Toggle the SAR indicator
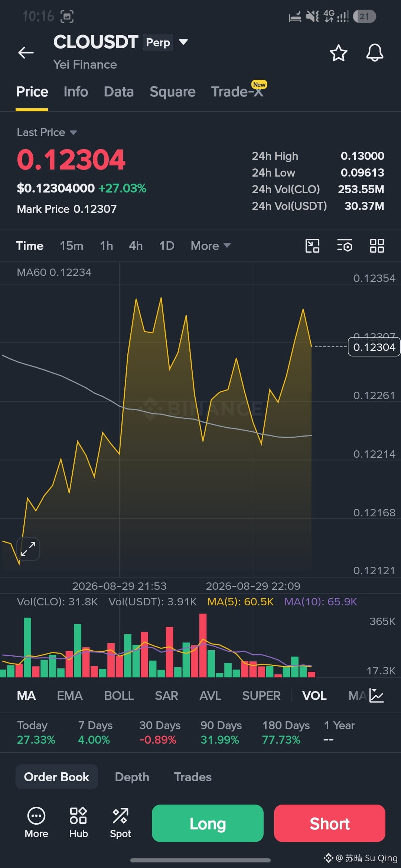Viewport: 401px width, 868px height. [x=167, y=696]
